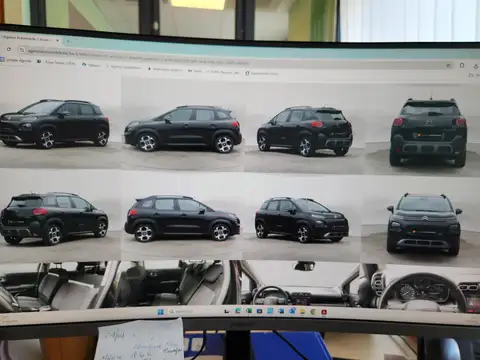Open a new browser tab
Image resolution: width=480 pixels, height=360 pixels.
click(x=68, y=41)
